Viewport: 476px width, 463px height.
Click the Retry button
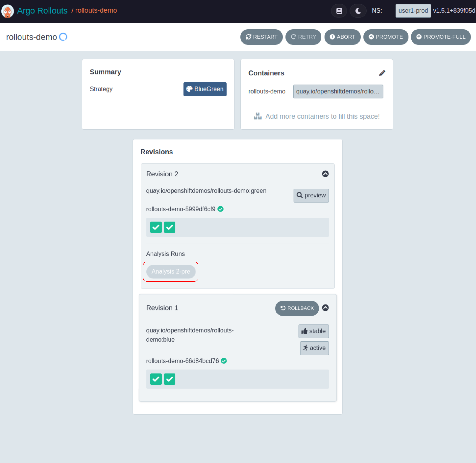[303, 37]
